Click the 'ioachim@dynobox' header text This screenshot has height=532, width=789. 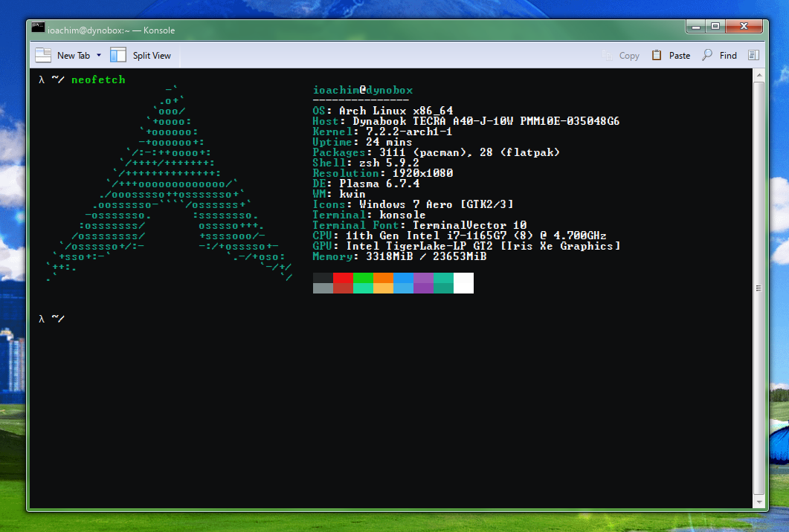363,91
